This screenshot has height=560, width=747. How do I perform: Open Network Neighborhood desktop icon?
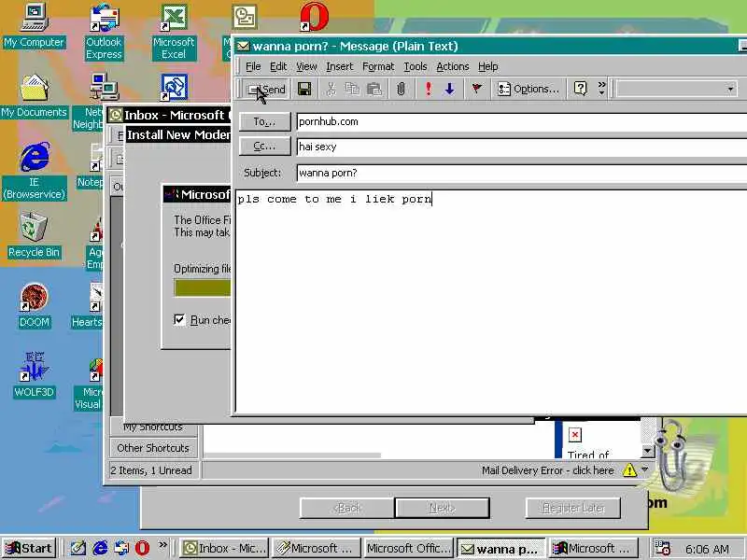click(94, 103)
